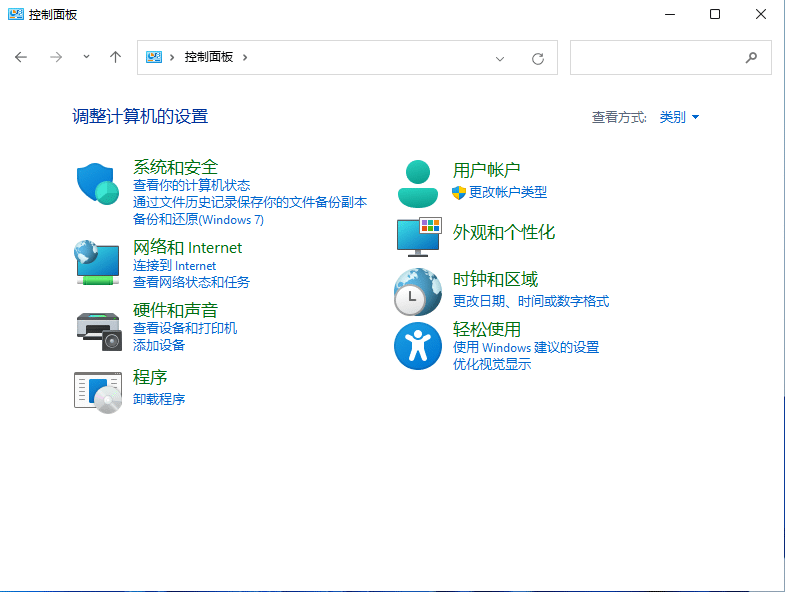
Task: Open the 类别 view mode dropdown
Action: coord(679,117)
